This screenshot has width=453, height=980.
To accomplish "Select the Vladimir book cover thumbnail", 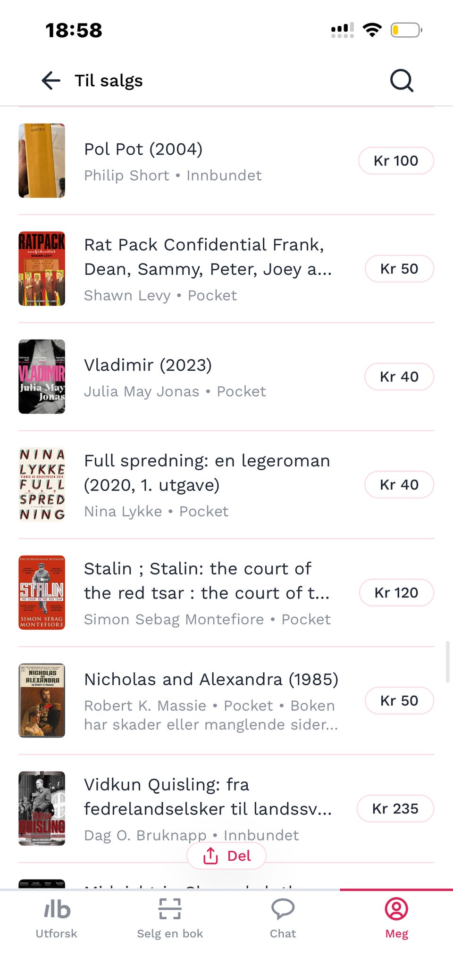I will pyautogui.click(x=42, y=377).
